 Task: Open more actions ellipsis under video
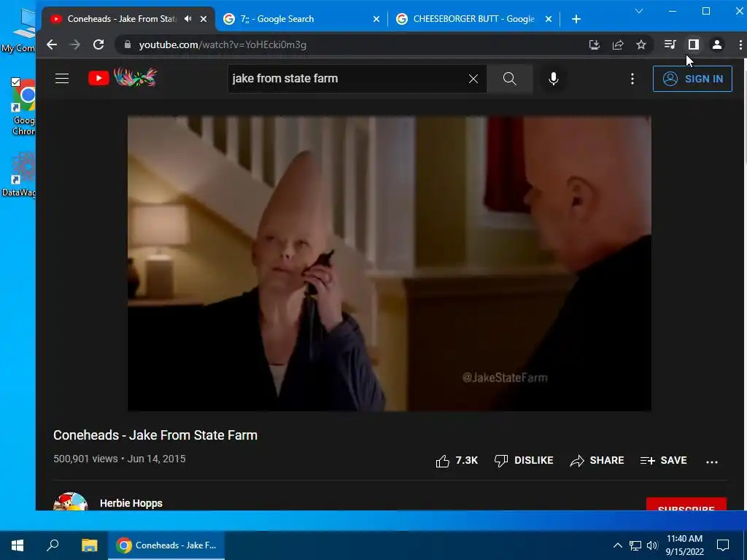pos(712,462)
